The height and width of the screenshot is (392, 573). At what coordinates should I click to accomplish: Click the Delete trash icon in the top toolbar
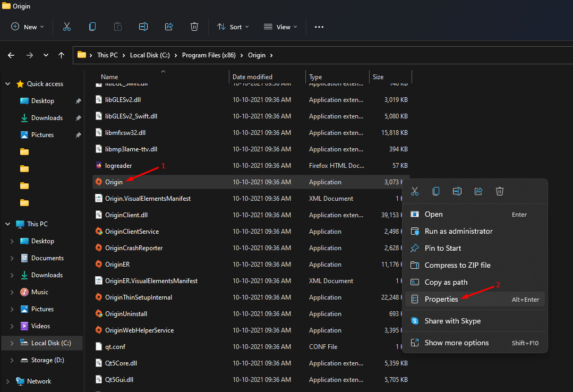[x=194, y=27]
